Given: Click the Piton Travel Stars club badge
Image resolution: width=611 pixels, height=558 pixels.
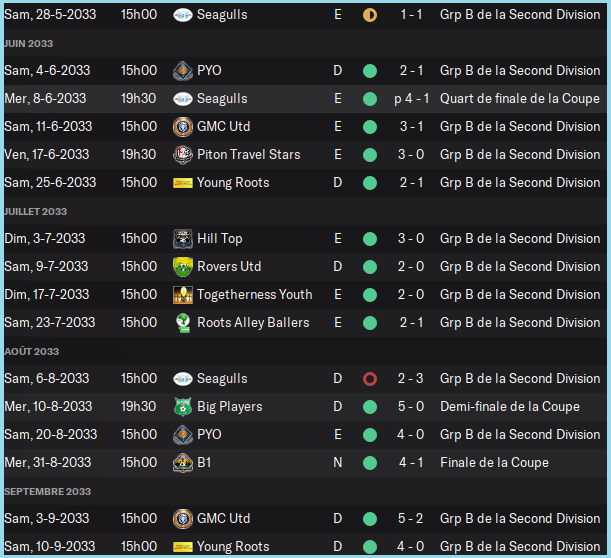Looking at the screenshot, I should tap(182, 155).
